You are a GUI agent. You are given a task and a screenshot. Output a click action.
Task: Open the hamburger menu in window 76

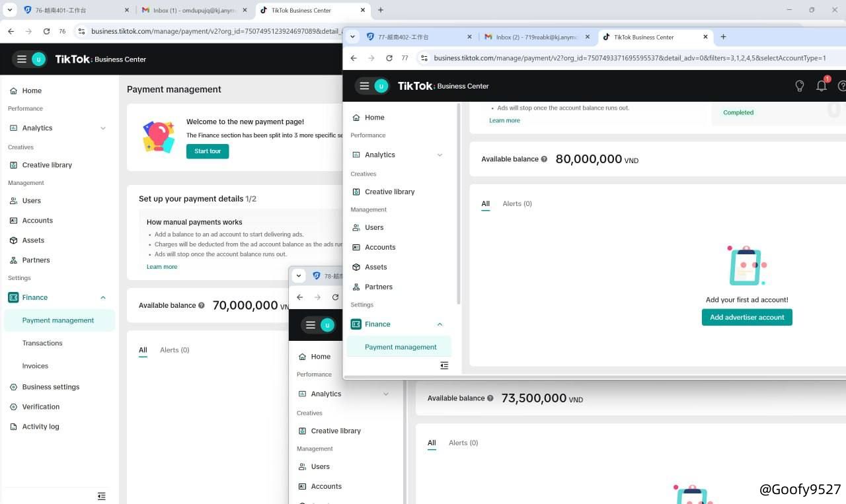coord(22,59)
